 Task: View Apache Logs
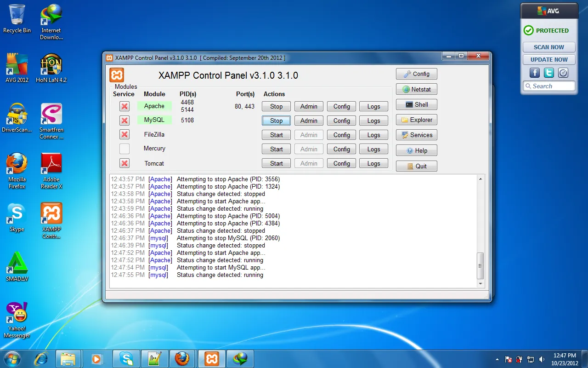click(x=373, y=106)
